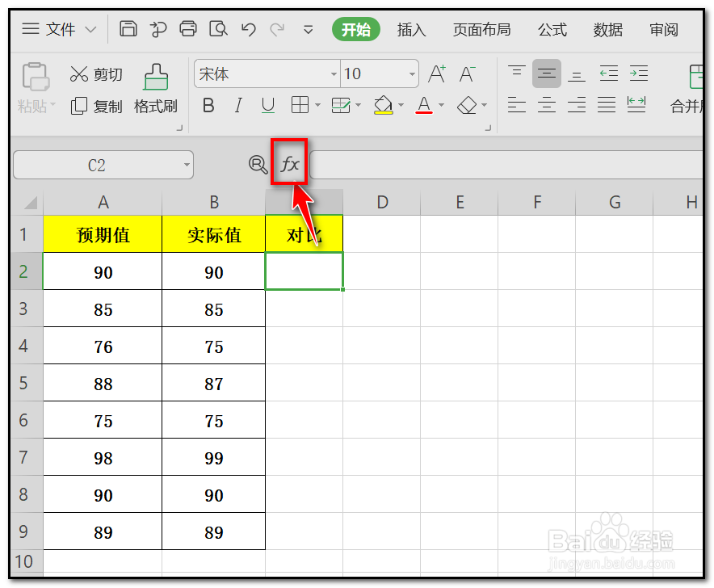Screen dimensions: 714x588
Task: Toggle Bold formatting
Action: pyautogui.click(x=208, y=106)
